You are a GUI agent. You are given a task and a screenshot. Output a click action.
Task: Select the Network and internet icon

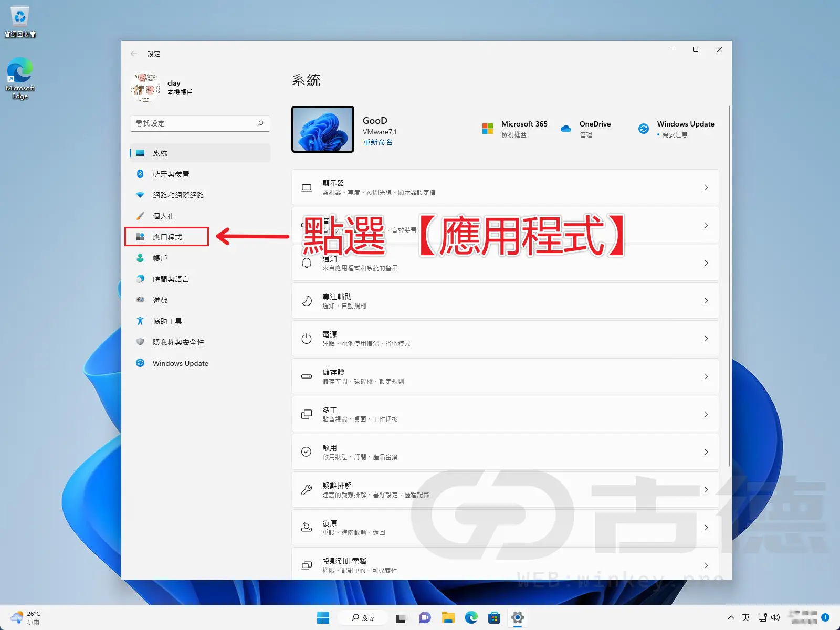coord(140,195)
